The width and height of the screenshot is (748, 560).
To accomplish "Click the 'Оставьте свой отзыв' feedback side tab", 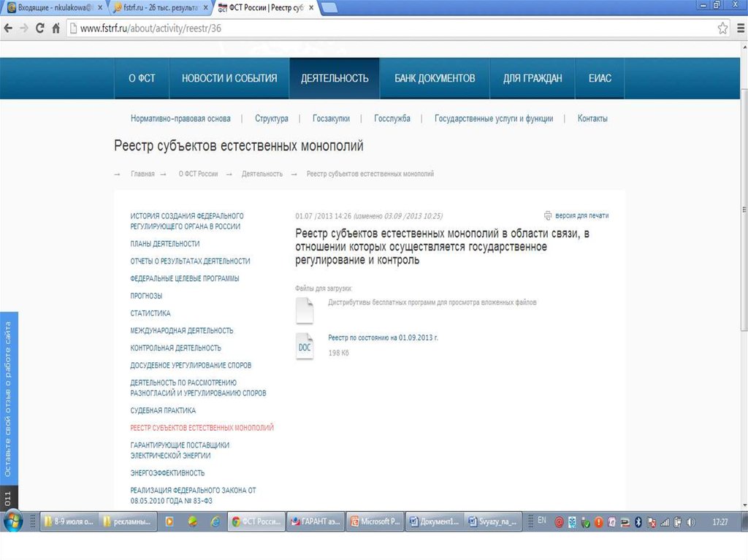I will (x=8, y=398).
